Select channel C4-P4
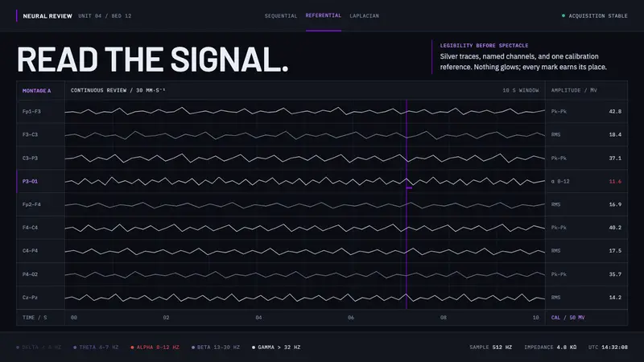 [40, 251]
